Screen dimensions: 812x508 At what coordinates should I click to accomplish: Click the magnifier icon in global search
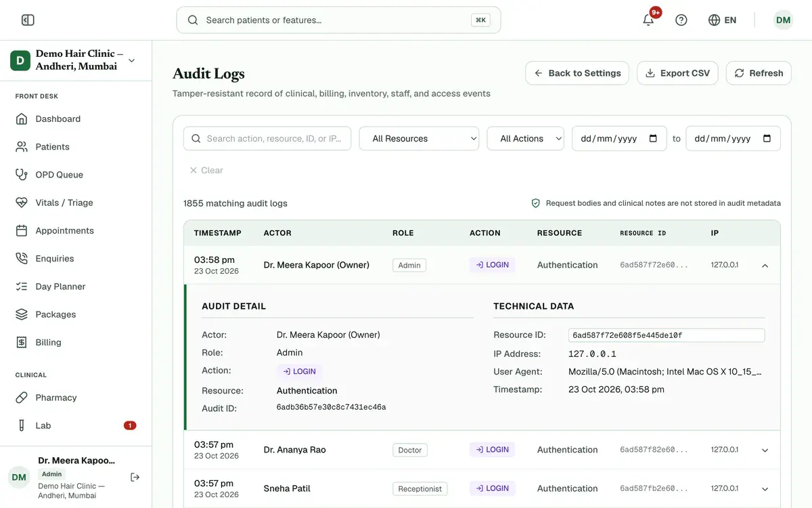click(193, 20)
